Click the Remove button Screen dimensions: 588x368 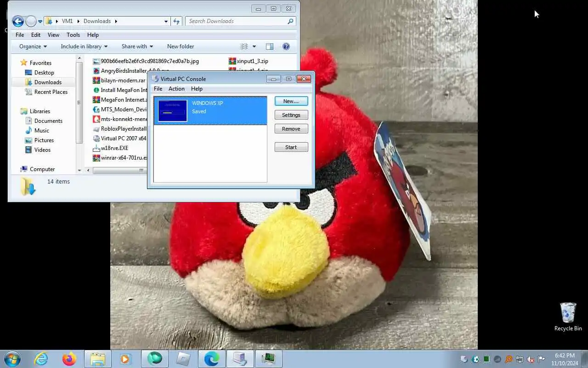[291, 129]
